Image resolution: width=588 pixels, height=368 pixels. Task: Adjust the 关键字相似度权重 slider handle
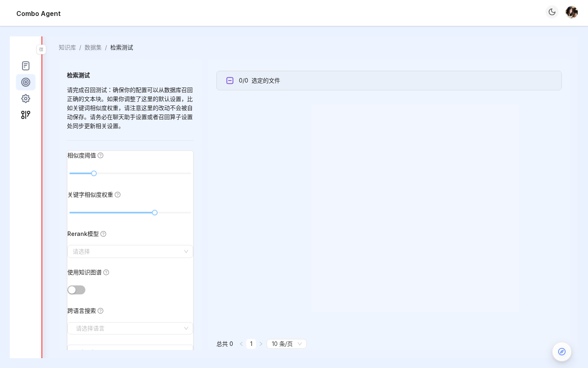[x=155, y=213]
